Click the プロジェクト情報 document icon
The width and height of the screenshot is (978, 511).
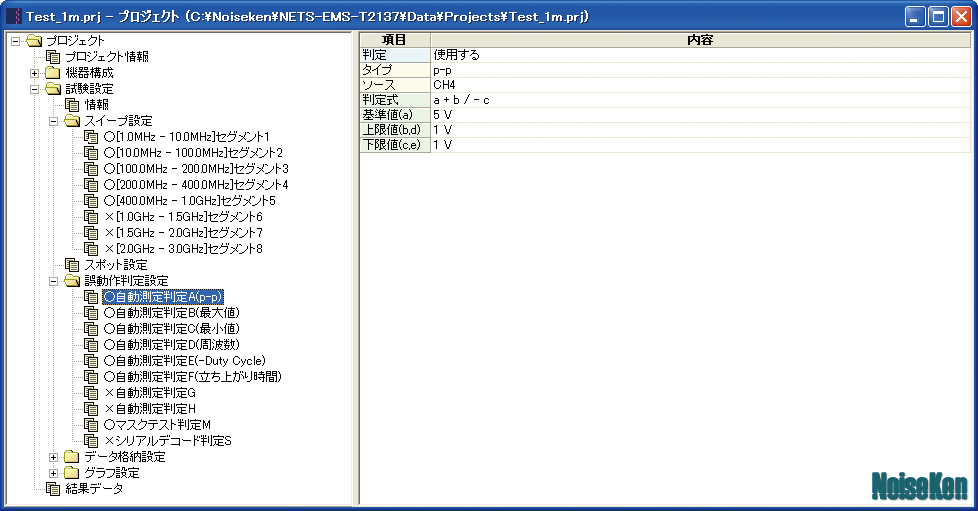pyautogui.click(x=53, y=57)
